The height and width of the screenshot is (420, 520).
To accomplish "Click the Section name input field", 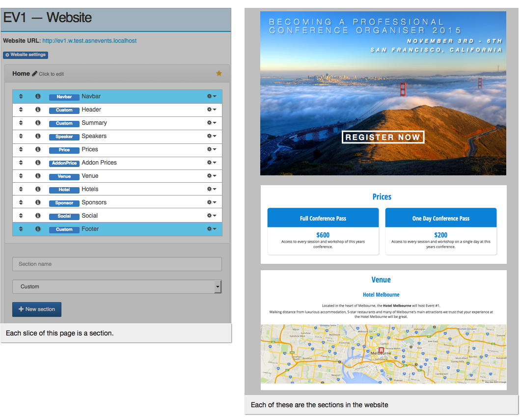I will [x=117, y=264].
